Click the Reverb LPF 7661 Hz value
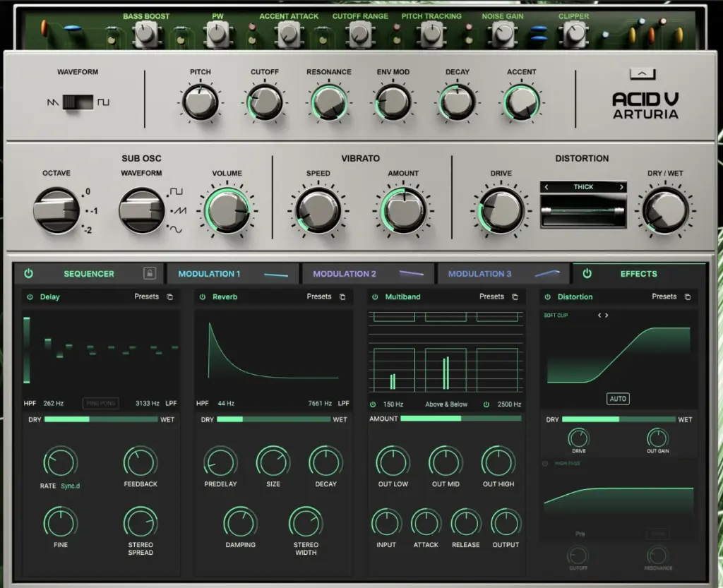The width and height of the screenshot is (723, 588). pyautogui.click(x=320, y=403)
